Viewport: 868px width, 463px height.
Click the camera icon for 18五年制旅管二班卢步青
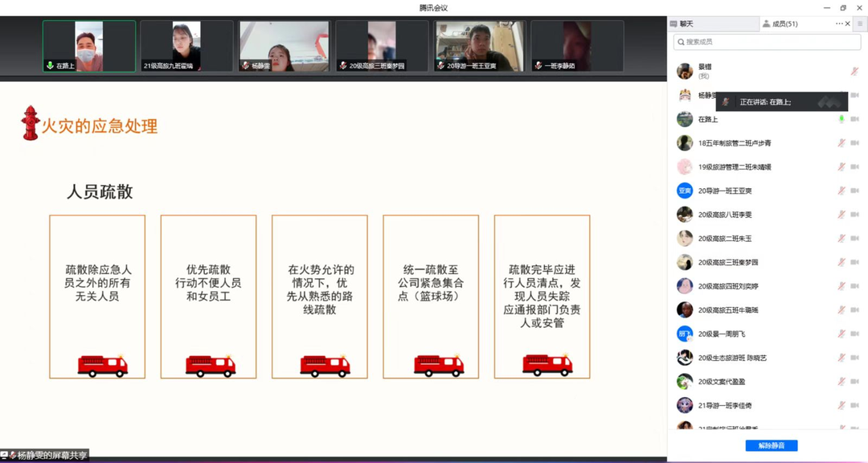point(854,143)
